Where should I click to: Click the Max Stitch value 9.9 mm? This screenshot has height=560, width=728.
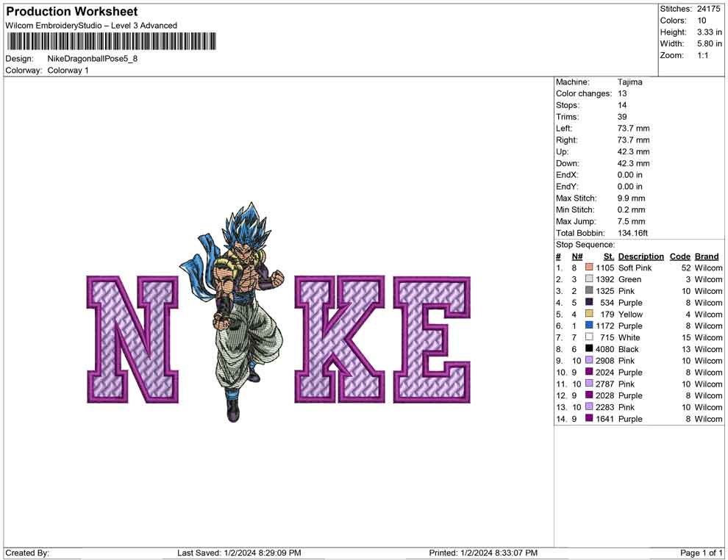coord(631,198)
